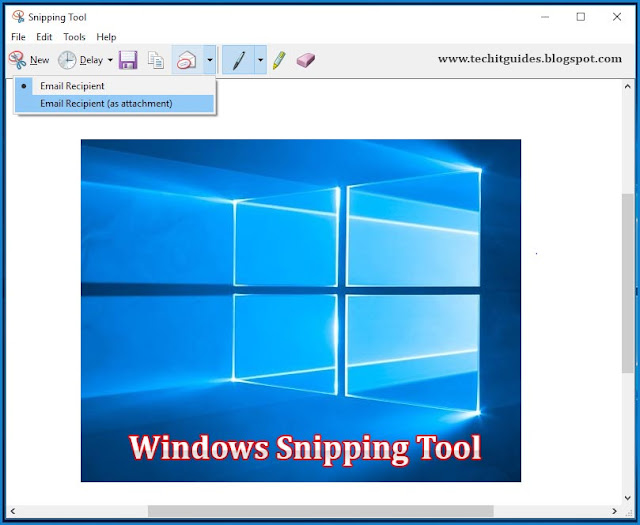The image size is (640, 525).
Task: Close the Snipping Tool window
Action: [617, 17]
